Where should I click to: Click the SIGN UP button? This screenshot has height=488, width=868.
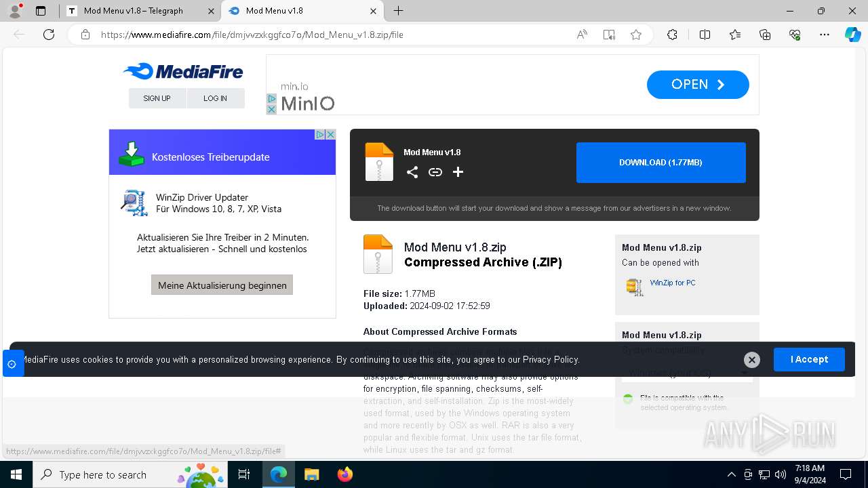157,98
